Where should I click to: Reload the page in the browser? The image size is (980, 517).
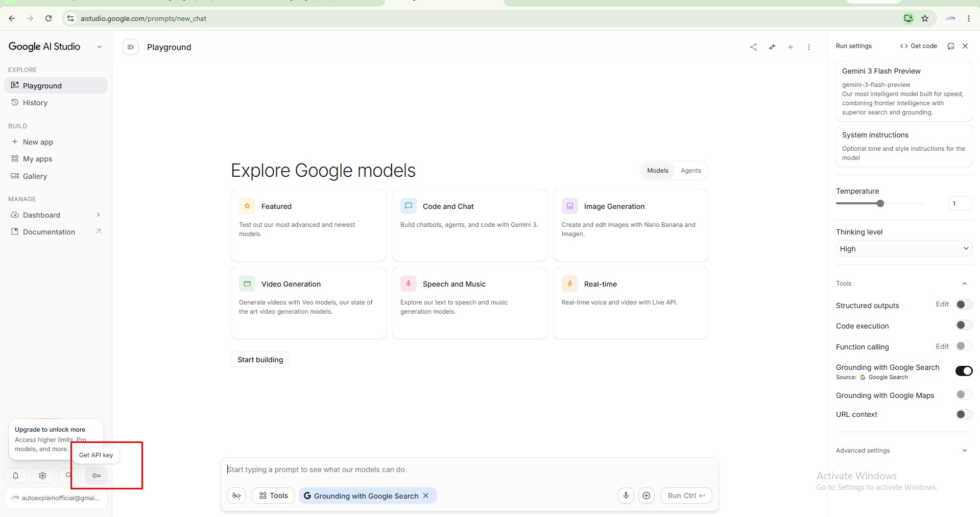[49, 18]
